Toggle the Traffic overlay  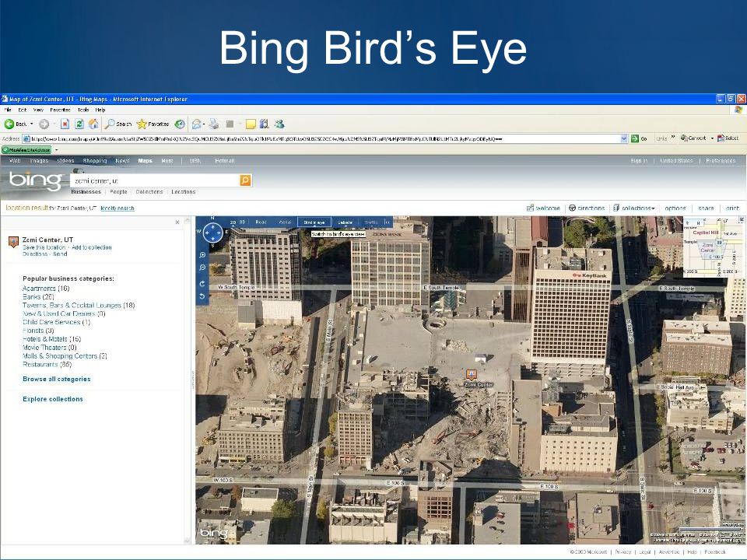point(371,222)
